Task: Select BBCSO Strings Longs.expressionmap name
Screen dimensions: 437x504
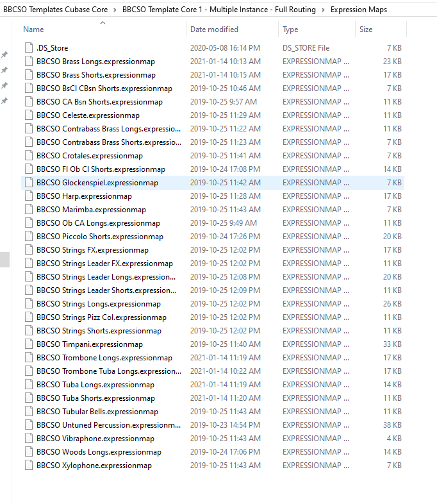Action: (99, 304)
